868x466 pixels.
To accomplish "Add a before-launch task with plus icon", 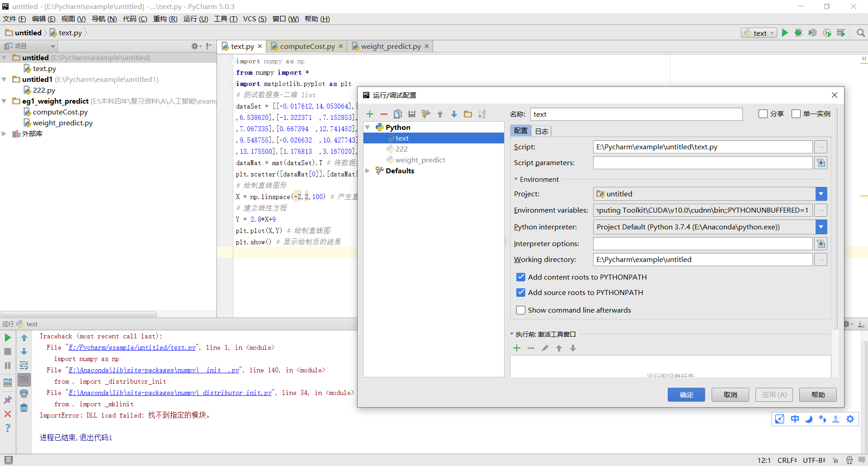I will tap(517, 348).
